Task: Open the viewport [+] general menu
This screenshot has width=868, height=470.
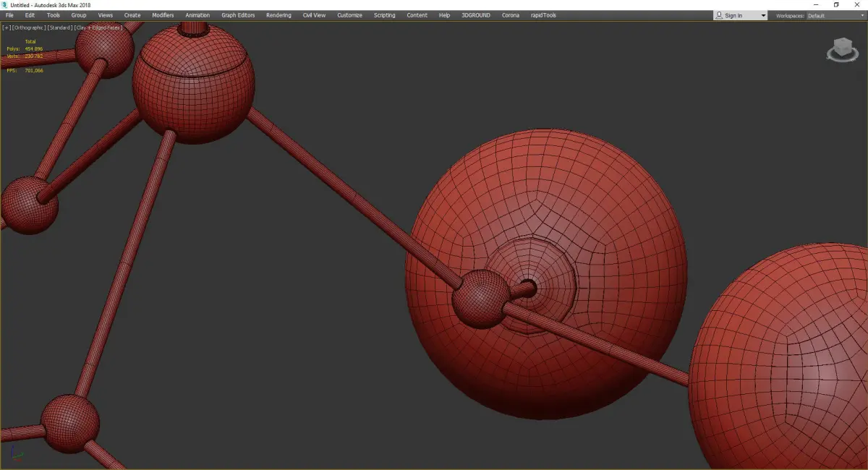Action: 7,27
